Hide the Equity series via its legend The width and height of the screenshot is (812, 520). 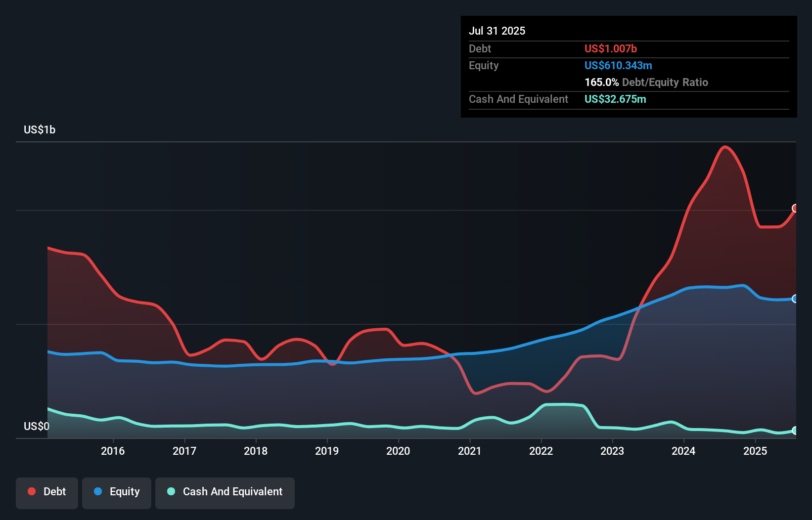point(116,491)
